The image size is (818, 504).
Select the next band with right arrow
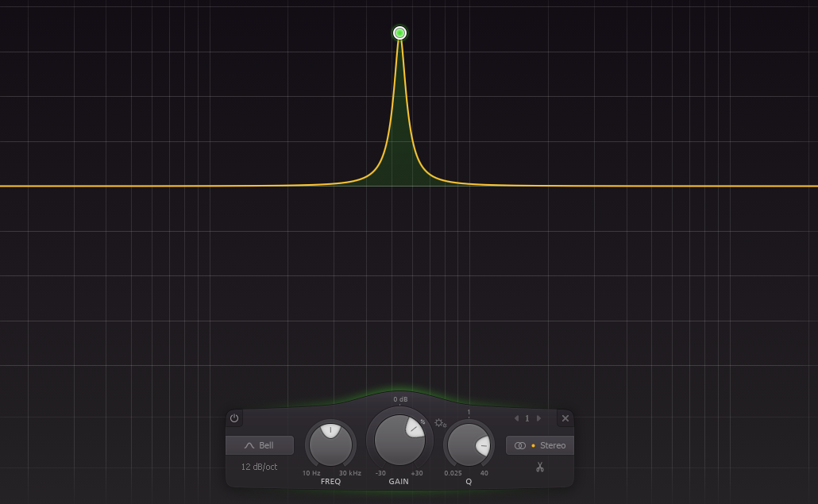539,418
